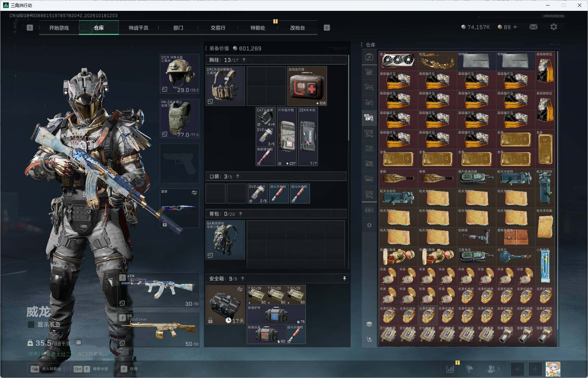Click the 转移全部 button

(92, 369)
